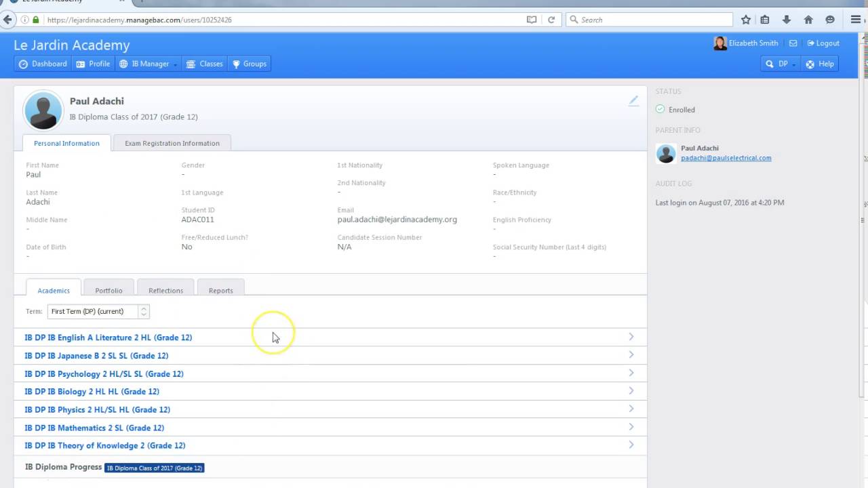Open the Classes navigation item
This screenshot has height=488, width=868.
click(x=205, y=64)
